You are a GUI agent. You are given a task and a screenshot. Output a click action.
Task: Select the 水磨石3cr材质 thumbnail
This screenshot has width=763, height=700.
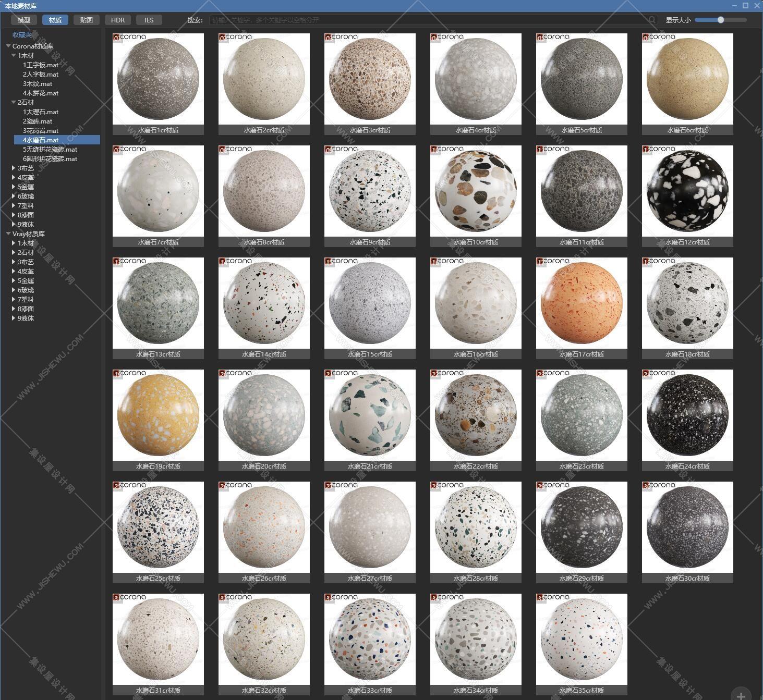(370, 79)
